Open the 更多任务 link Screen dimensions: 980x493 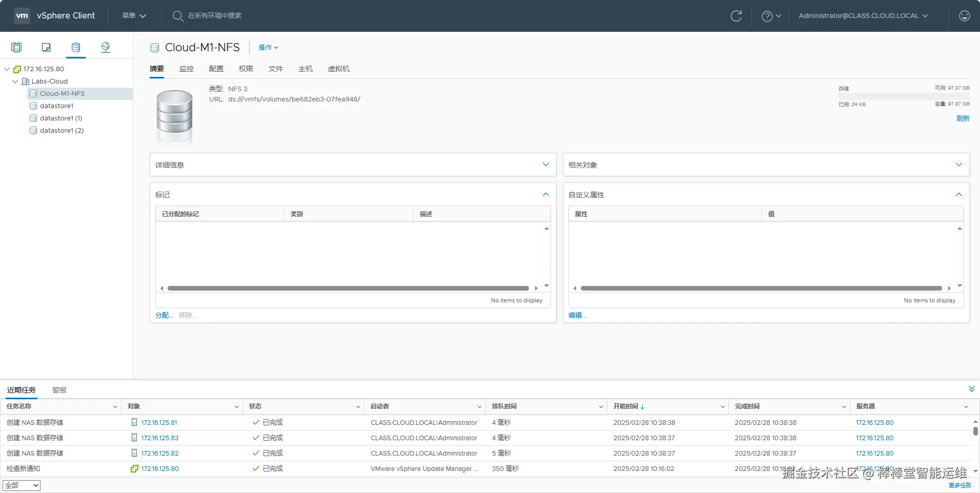tap(960, 485)
